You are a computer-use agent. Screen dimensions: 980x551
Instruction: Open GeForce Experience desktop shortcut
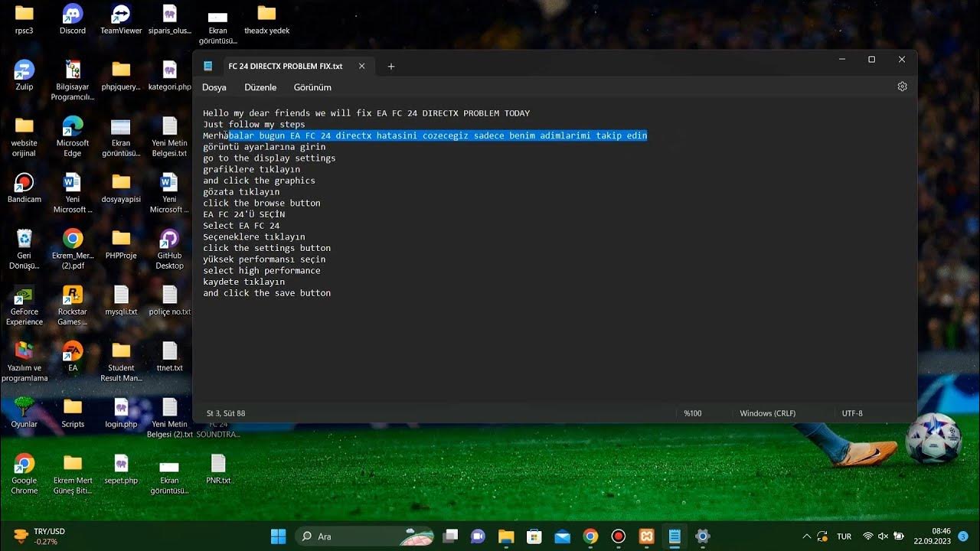pyautogui.click(x=24, y=305)
